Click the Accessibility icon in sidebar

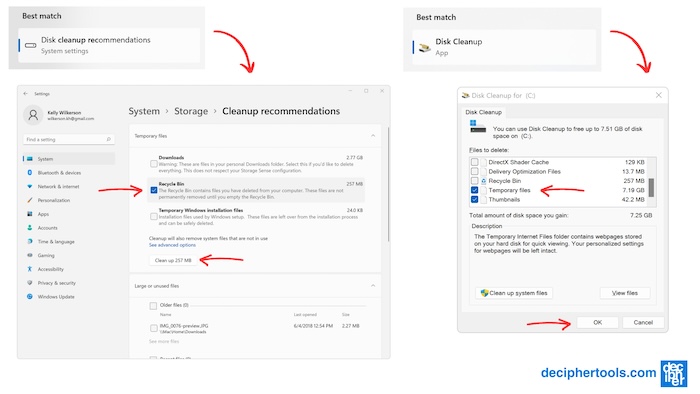[x=30, y=269]
